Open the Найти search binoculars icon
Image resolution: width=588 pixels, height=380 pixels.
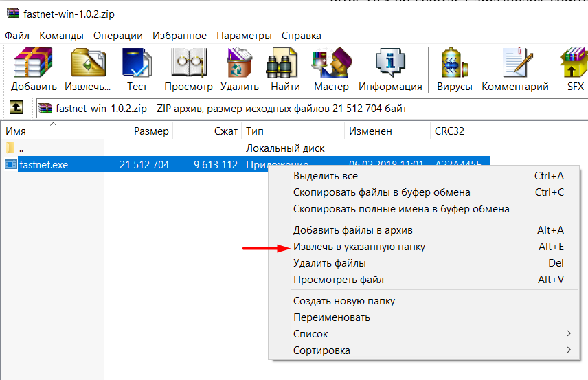click(282, 63)
